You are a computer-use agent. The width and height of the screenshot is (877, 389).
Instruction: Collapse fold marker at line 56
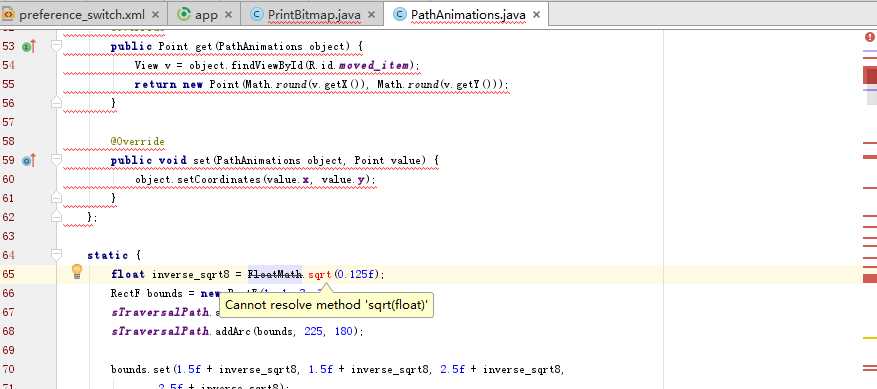click(x=56, y=103)
